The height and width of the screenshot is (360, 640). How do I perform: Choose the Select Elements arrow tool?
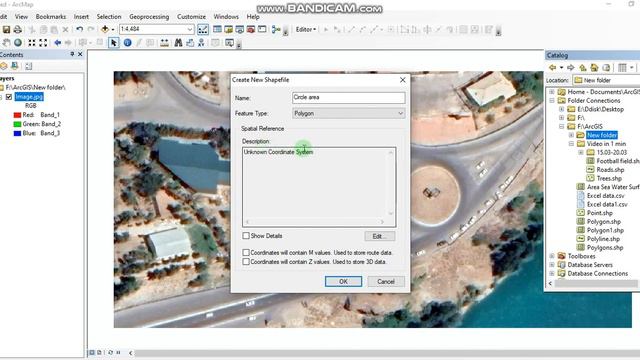(113, 42)
